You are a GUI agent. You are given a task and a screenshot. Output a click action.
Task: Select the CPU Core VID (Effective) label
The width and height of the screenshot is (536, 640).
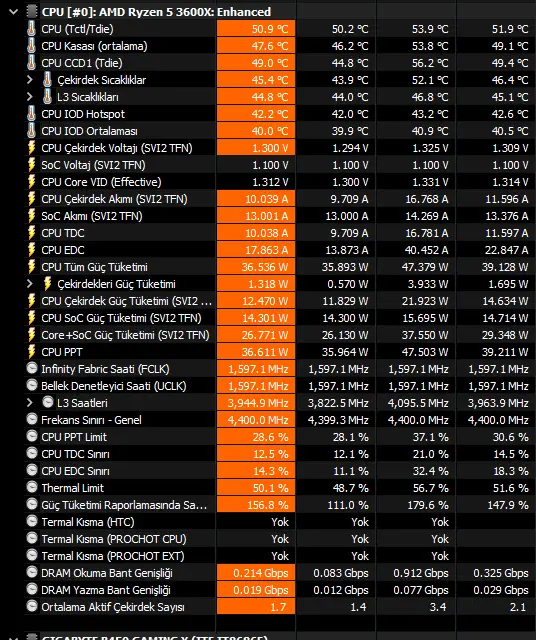coord(101,182)
